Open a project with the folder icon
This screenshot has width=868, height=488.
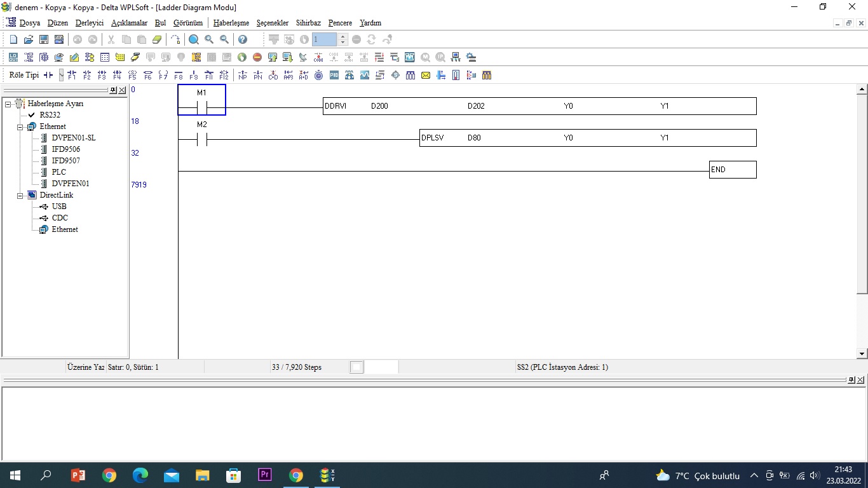(29, 39)
